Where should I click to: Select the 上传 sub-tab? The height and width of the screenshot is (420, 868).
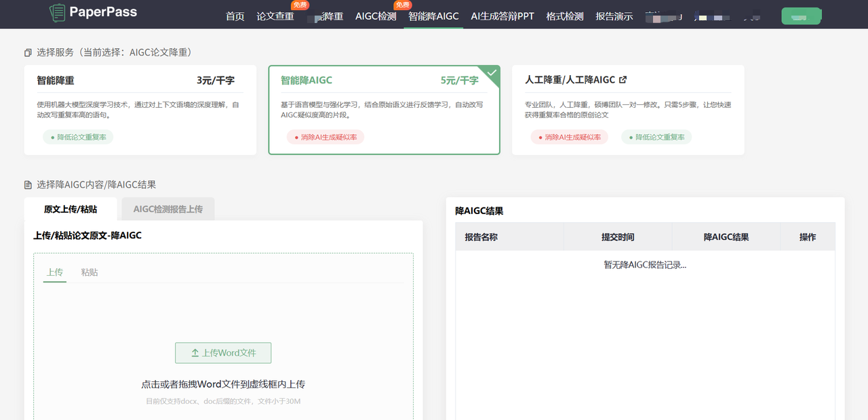(x=55, y=272)
